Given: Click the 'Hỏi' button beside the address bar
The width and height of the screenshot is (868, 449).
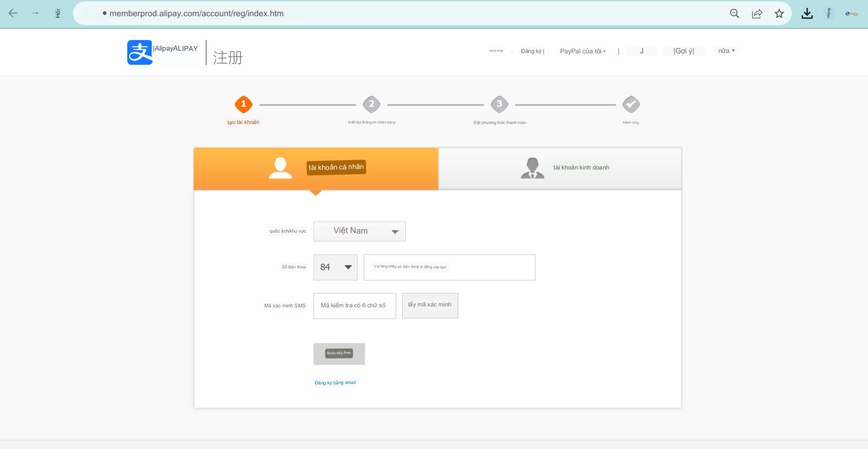Looking at the screenshot, I should tap(58, 13).
